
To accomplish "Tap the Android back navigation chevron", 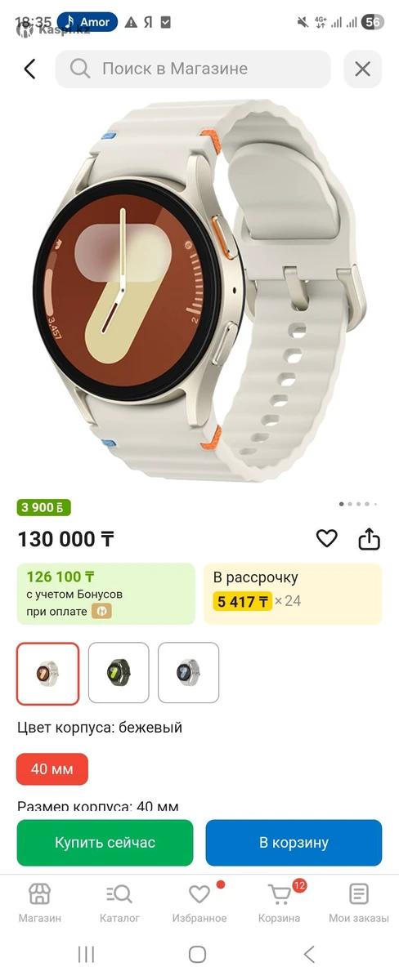I will (309, 954).
